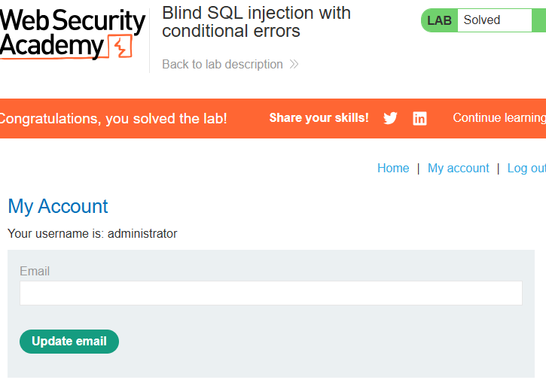Click the orange lightning bolt logo mark
Viewport: 546px width, 392px height.
pos(120,46)
